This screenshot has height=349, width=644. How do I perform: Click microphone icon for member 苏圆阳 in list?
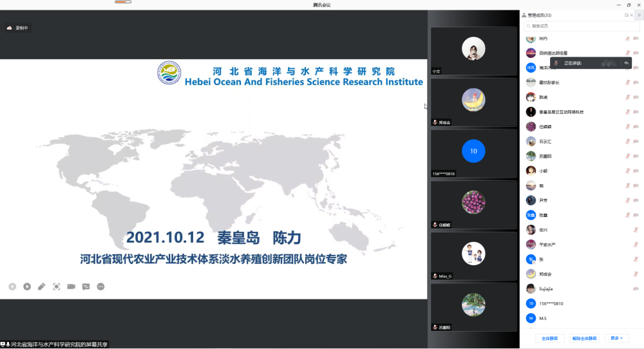click(x=627, y=156)
